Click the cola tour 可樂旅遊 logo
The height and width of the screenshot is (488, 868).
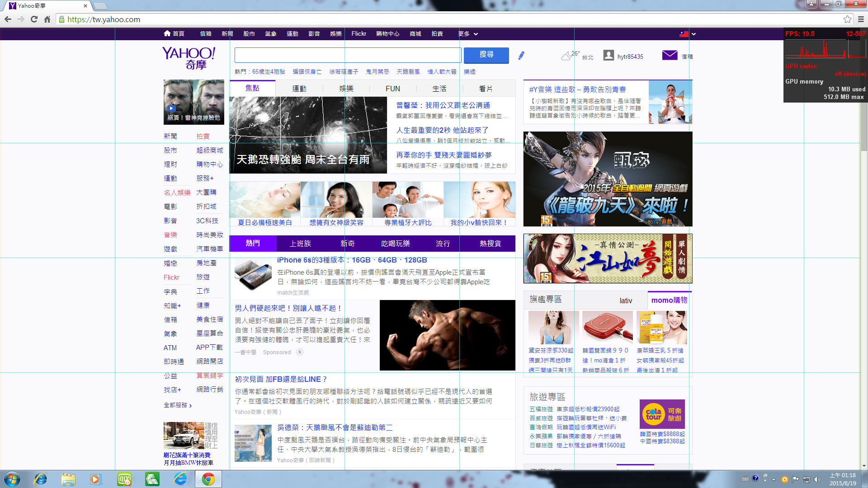pos(662,414)
